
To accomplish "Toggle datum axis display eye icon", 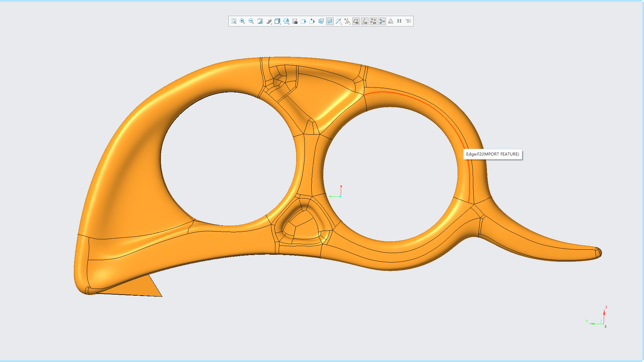I will tap(365, 21).
